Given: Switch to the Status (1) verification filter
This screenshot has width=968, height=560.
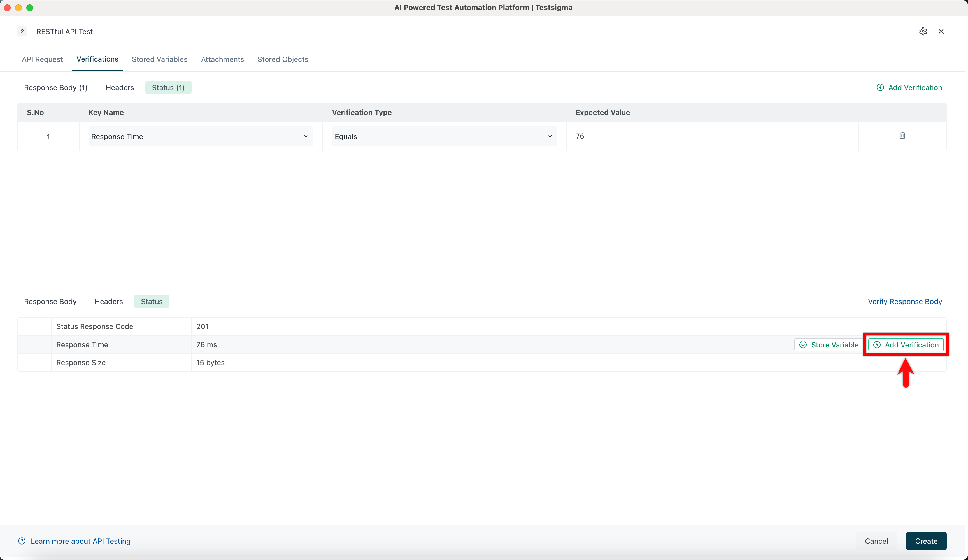Looking at the screenshot, I should (x=168, y=87).
